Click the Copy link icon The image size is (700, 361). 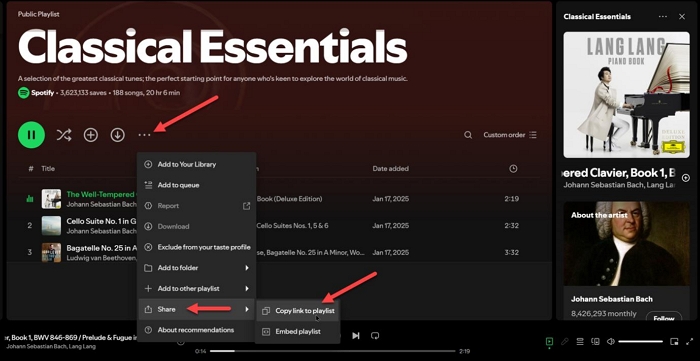(266, 311)
